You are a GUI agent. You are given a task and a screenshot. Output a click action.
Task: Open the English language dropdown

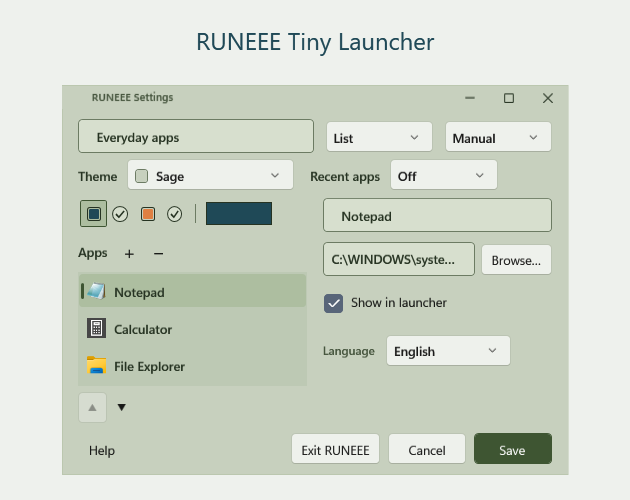point(448,351)
